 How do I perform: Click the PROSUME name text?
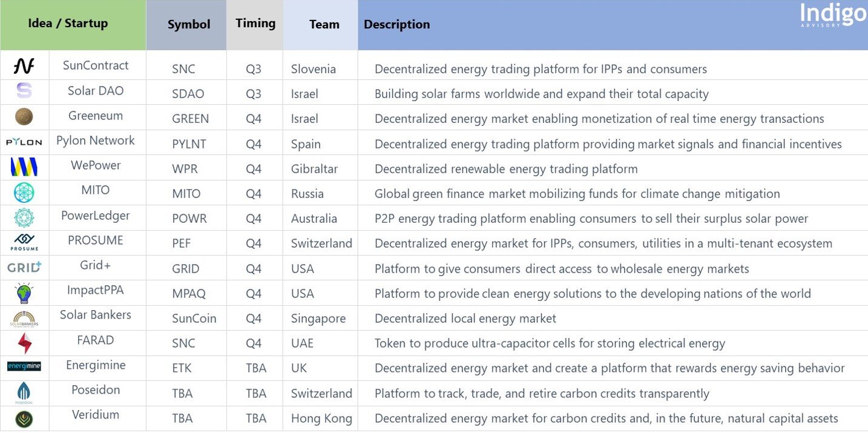pos(96,240)
